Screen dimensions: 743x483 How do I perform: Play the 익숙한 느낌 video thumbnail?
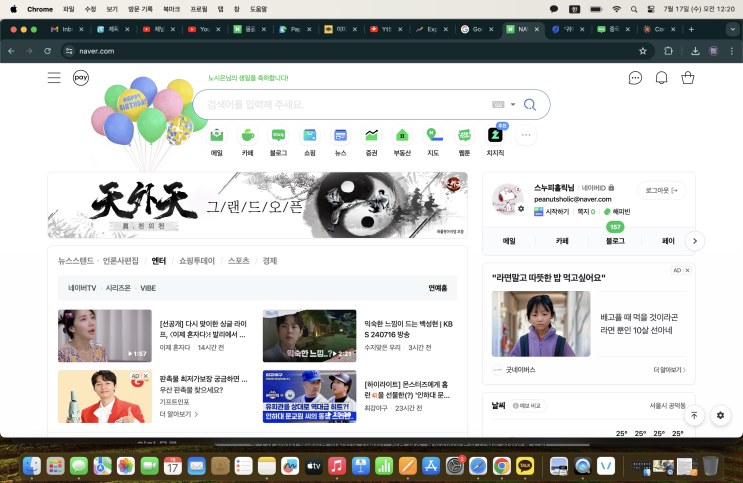coord(309,336)
